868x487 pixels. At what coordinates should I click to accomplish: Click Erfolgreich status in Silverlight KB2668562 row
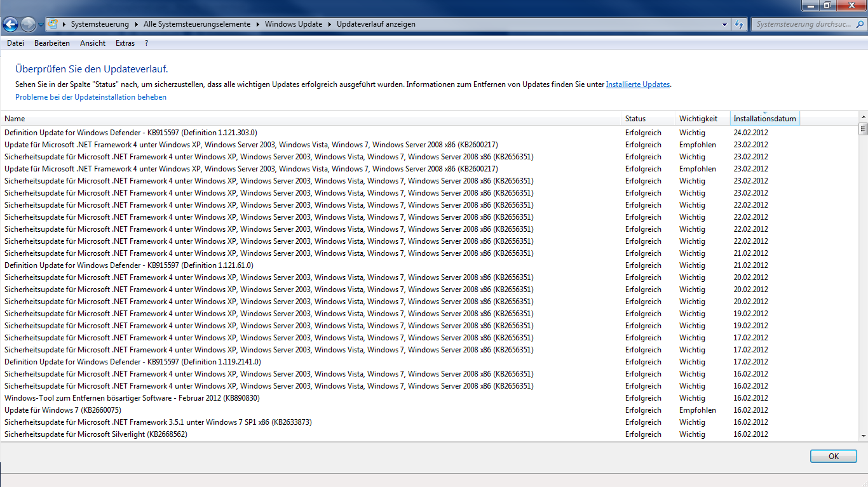[x=643, y=434]
